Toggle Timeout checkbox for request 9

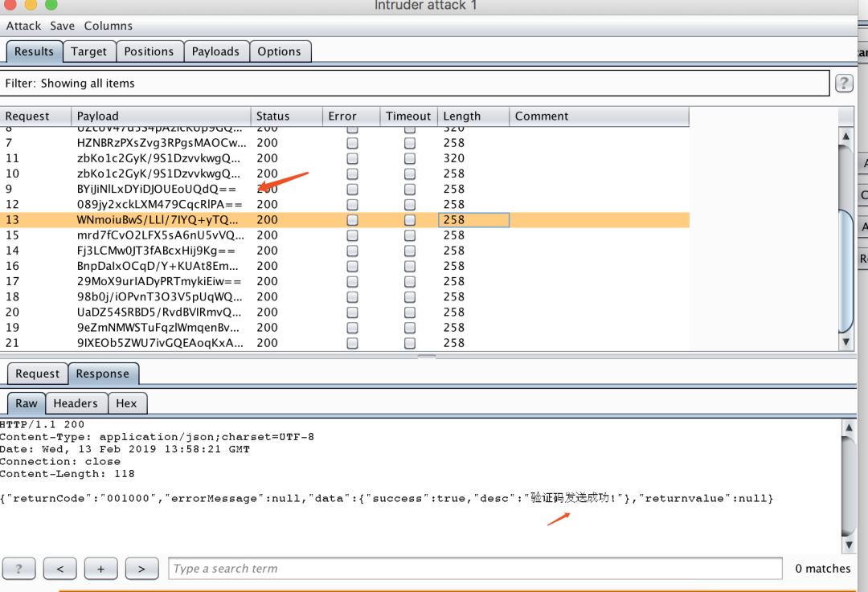[x=410, y=190]
